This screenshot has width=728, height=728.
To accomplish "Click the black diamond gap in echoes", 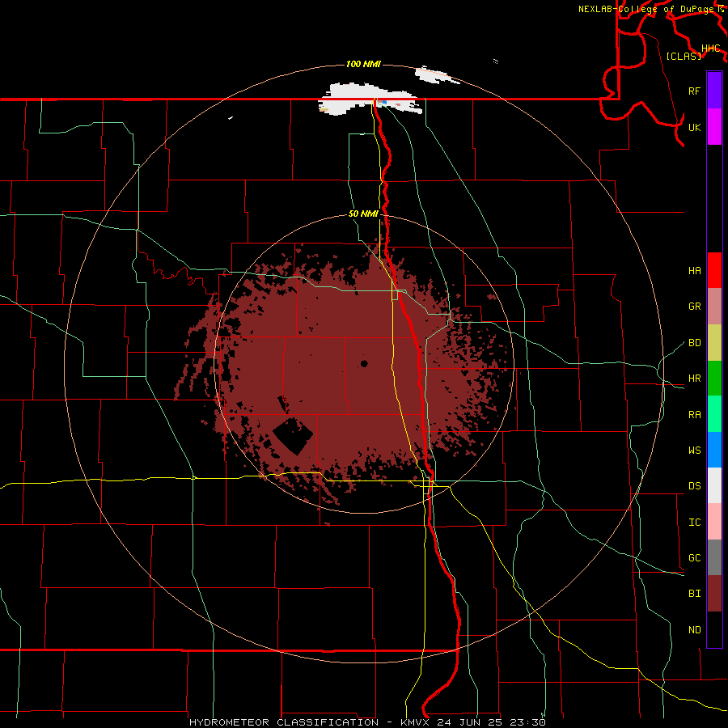I will [293, 436].
